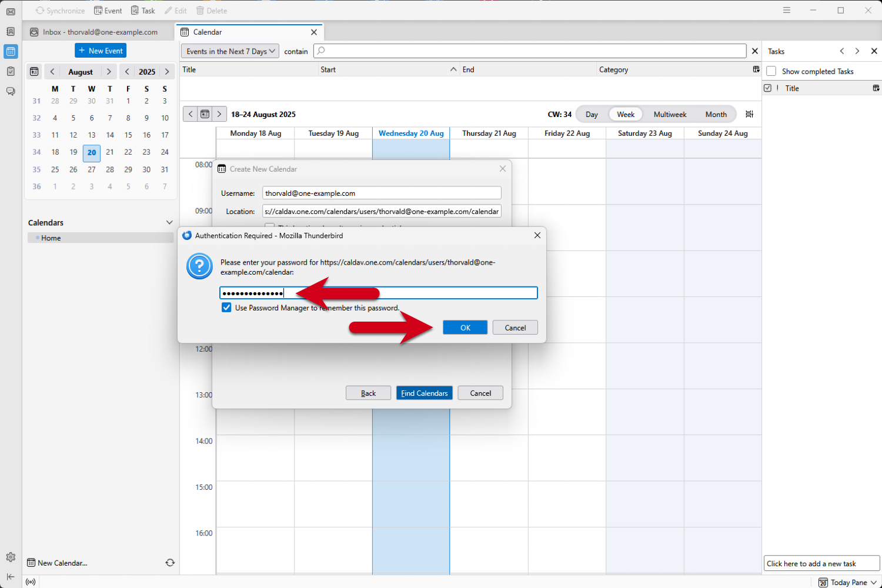Open the Mail view from the left sidebar
Viewport: 882px width, 588px height.
[10, 11]
